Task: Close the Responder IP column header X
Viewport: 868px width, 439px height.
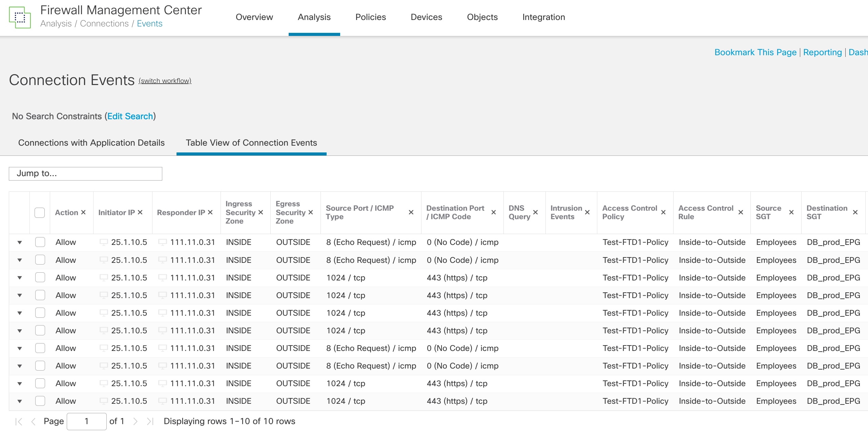Action: (x=210, y=212)
